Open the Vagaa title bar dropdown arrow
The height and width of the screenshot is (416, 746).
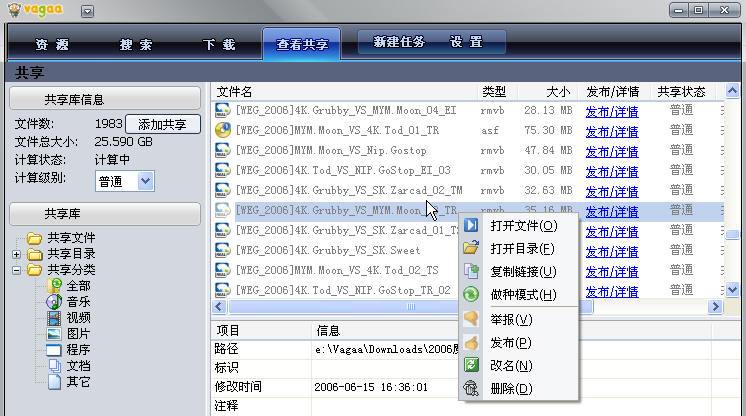[87, 11]
